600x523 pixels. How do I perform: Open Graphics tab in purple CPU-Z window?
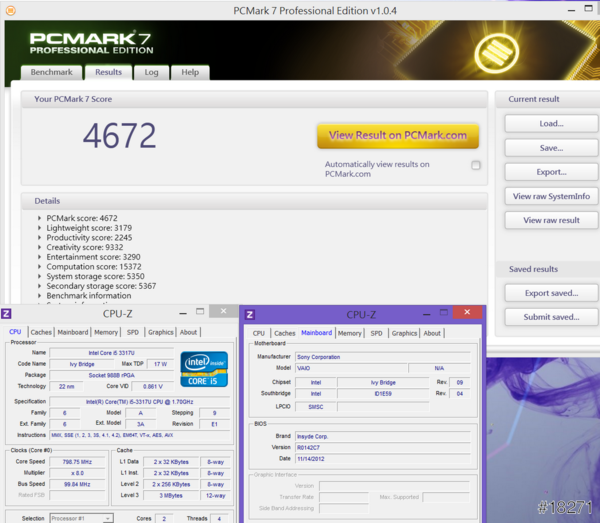click(404, 333)
